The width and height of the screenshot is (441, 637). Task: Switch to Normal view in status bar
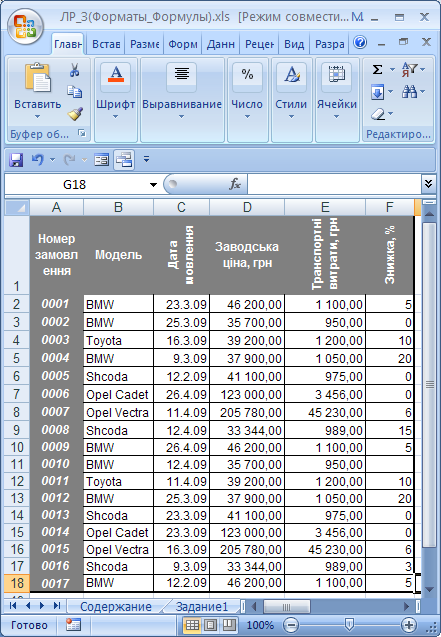(x=192, y=624)
